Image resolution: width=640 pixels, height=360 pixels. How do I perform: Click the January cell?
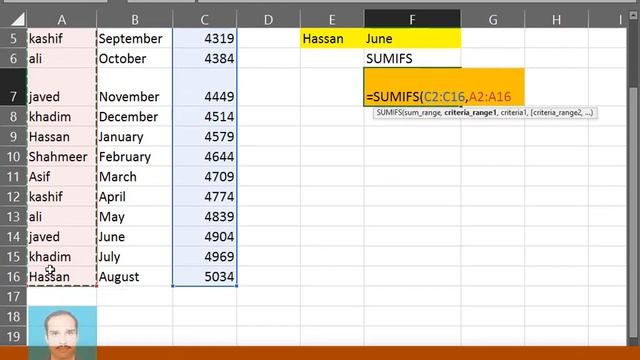[135, 137]
